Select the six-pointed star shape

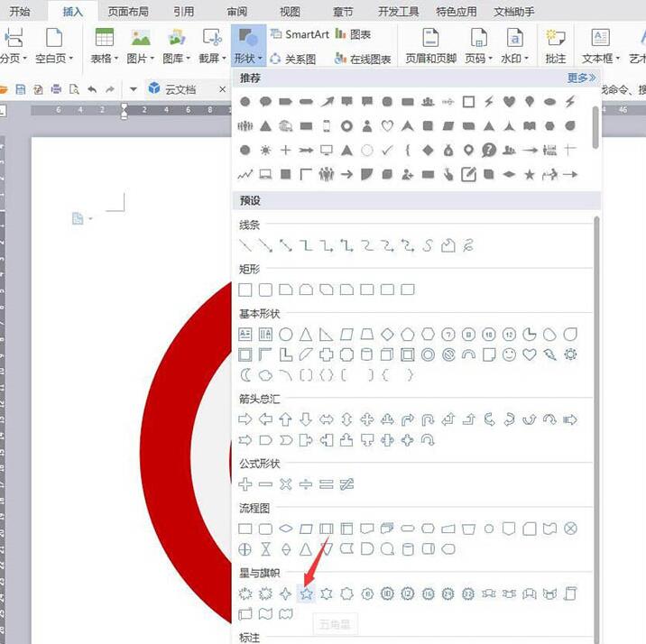click(x=327, y=593)
